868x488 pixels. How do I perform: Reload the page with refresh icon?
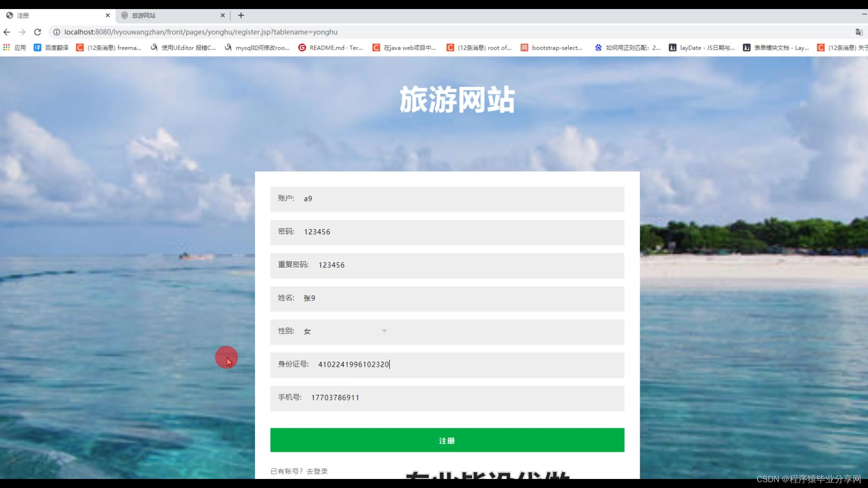click(38, 32)
